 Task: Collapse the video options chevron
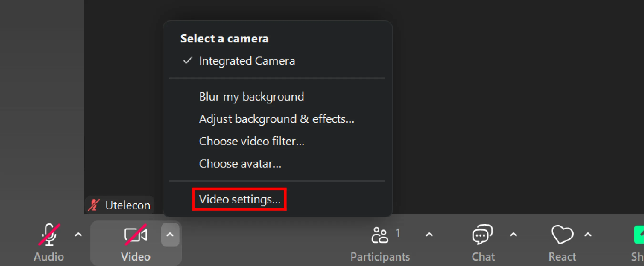coord(170,235)
